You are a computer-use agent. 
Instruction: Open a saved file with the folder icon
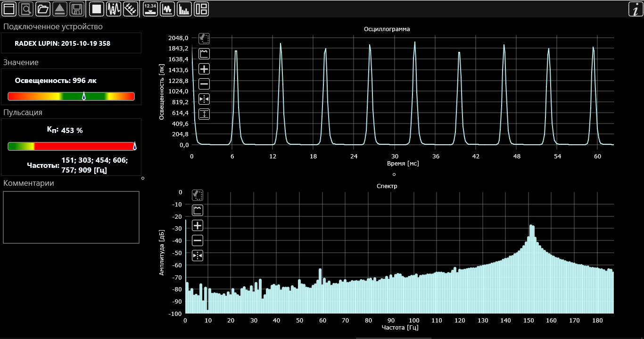(x=43, y=8)
